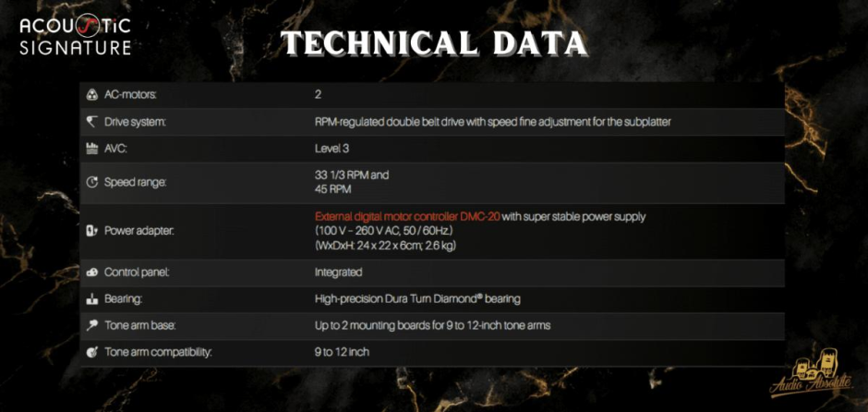Select the '9 to 12 inch' compatibility value
Screen dimensions: 868x412
[342, 352]
